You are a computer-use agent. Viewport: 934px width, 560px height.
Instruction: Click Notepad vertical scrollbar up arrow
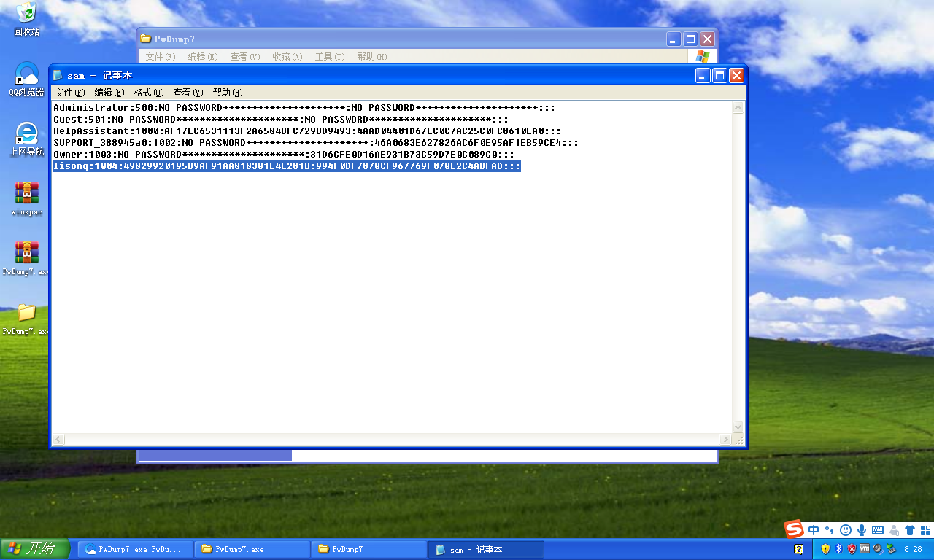[x=738, y=108]
